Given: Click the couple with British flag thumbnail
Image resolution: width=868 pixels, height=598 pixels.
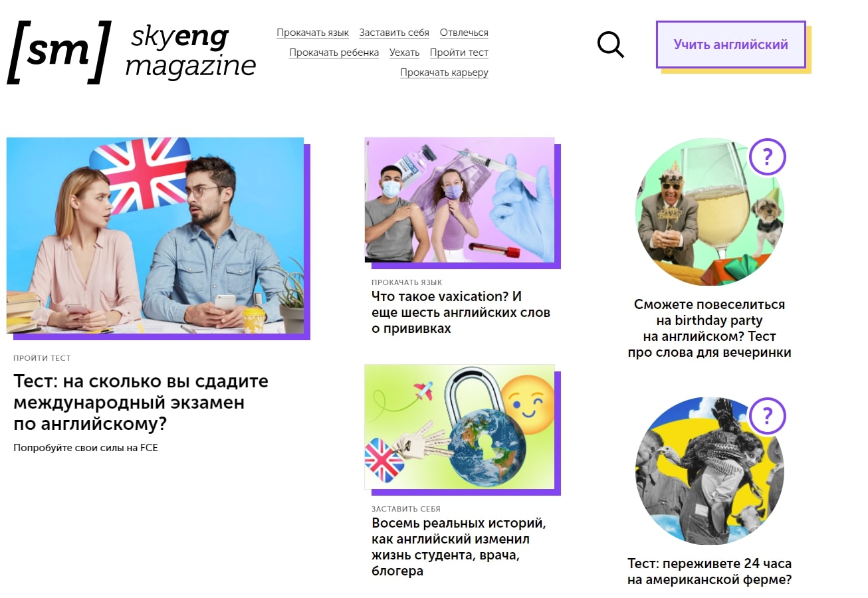Looking at the screenshot, I should click(155, 235).
